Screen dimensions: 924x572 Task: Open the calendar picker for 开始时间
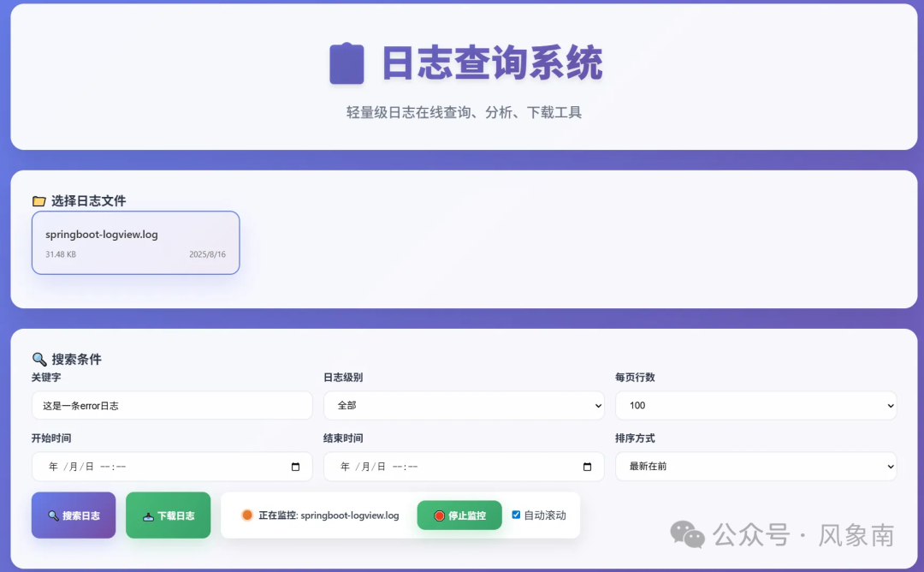[x=295, y=467]
